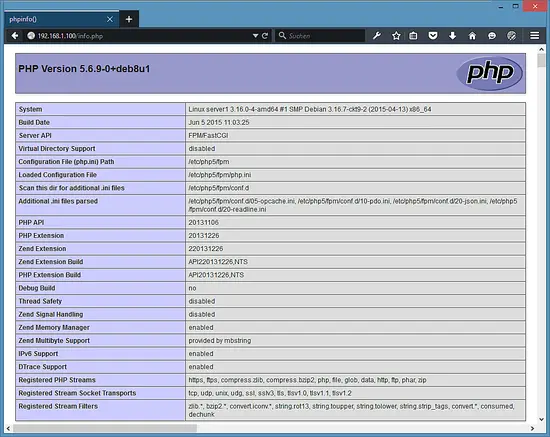Click the Debug Build label
Viewport: 550px width, 437px height.
pyautogui.click(x=37, y=288)
